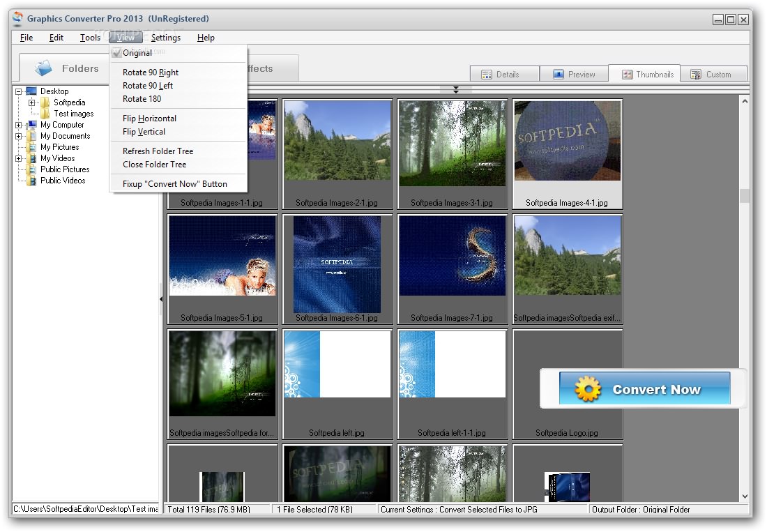Click the Softpedia folder icon in tree
Screen dimensions: 767x532
45,102
